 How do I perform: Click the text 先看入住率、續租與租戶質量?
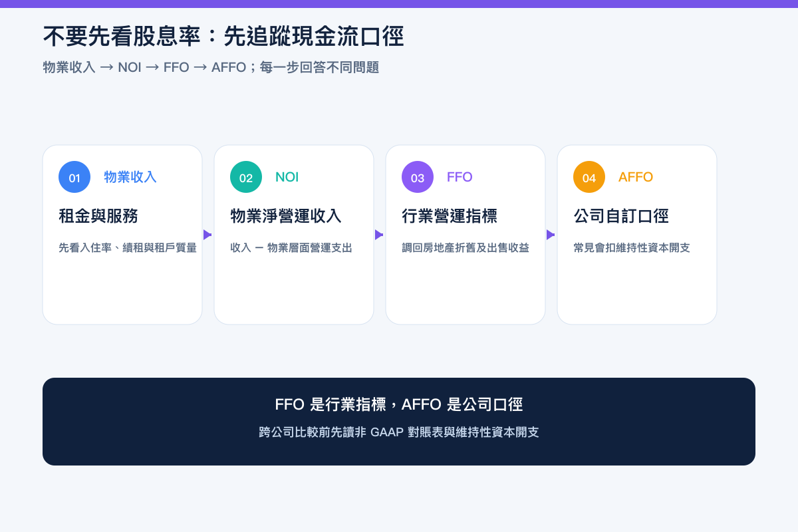click(x=128, y=248)
